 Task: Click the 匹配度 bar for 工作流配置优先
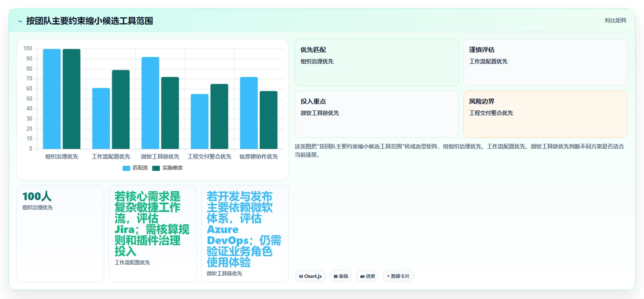[101, 118]
